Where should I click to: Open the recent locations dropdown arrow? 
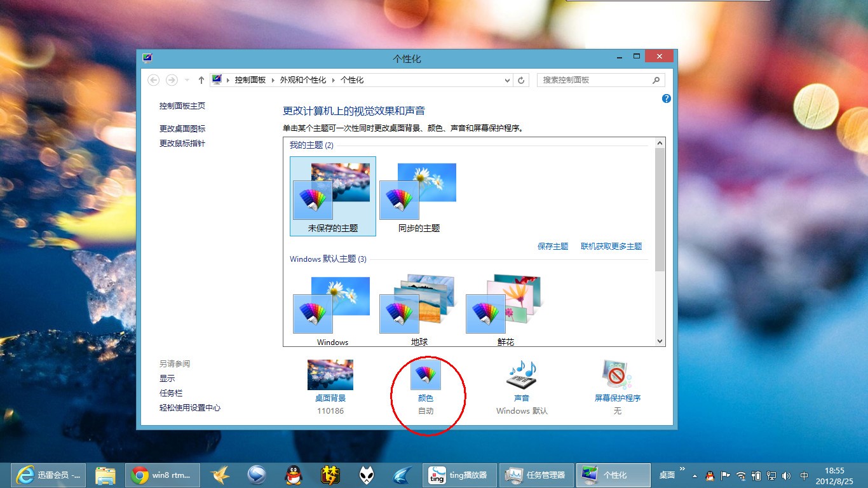point(187,80)
